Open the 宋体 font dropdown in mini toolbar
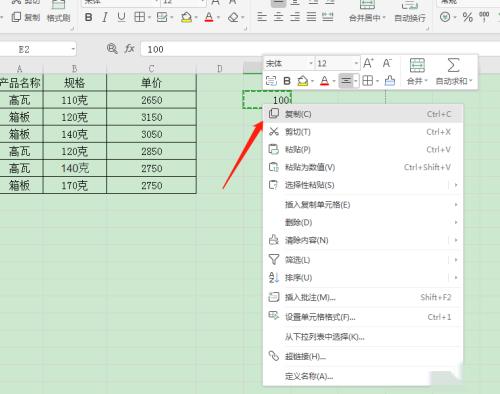500x394 pixels. pos(311,63)
